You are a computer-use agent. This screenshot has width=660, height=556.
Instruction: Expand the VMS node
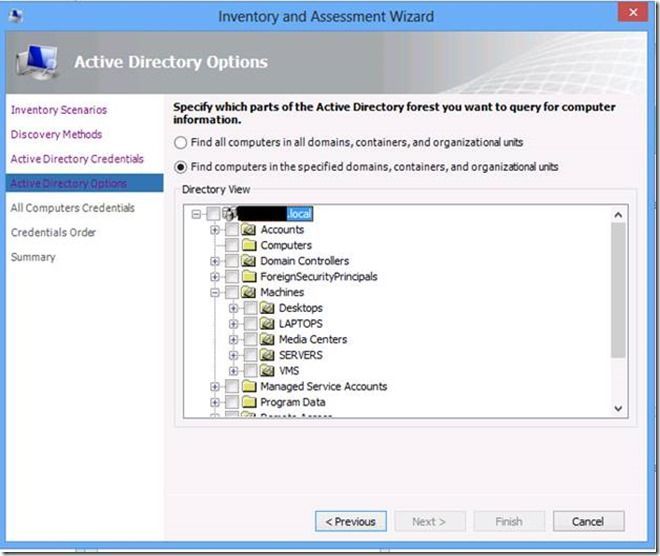pos(233,371)
